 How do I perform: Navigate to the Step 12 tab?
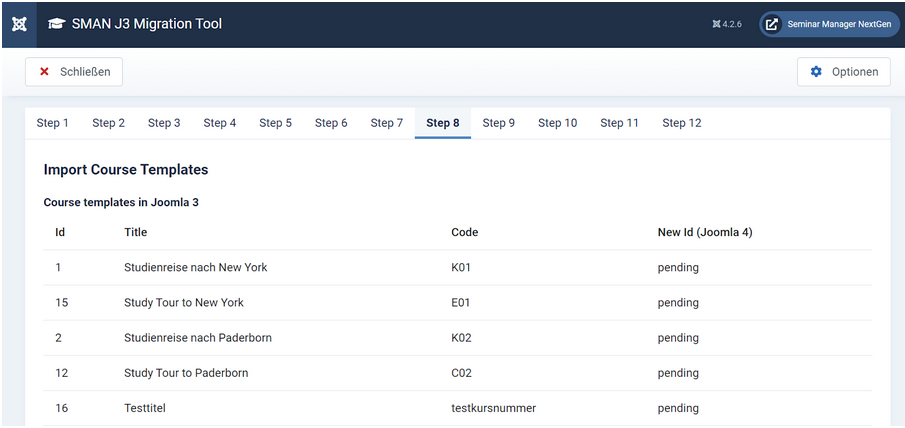point(682,123)
